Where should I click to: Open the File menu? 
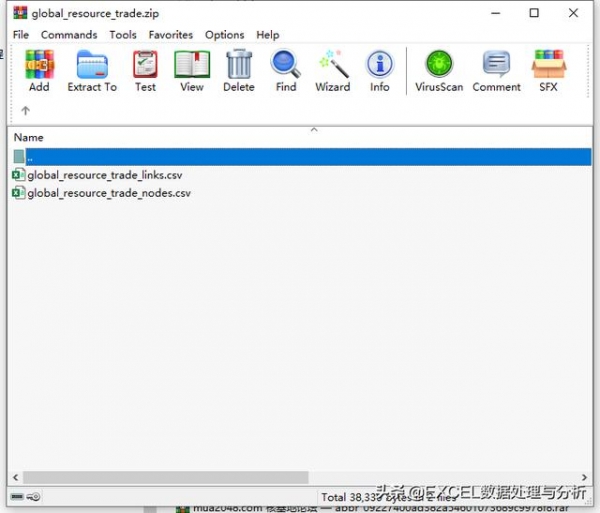pyautogui.click(x=21, y=34)
